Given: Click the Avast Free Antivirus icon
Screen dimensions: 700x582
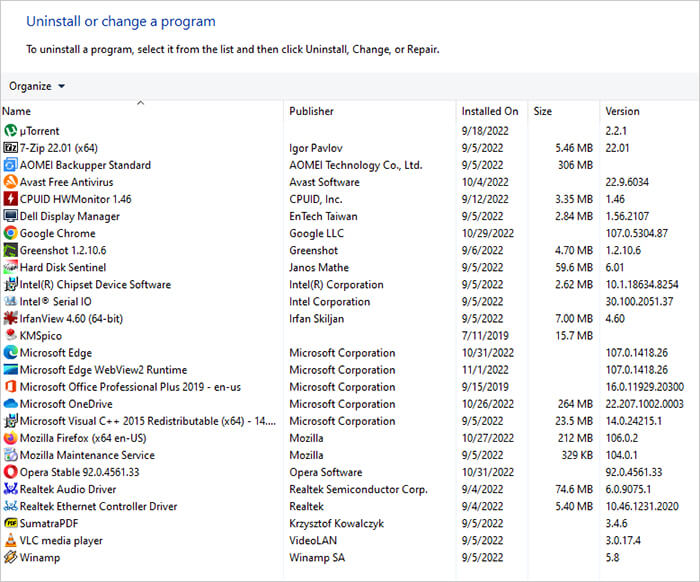Looking at the screenshot, I should pyautogui.click(x=10, y=182).
